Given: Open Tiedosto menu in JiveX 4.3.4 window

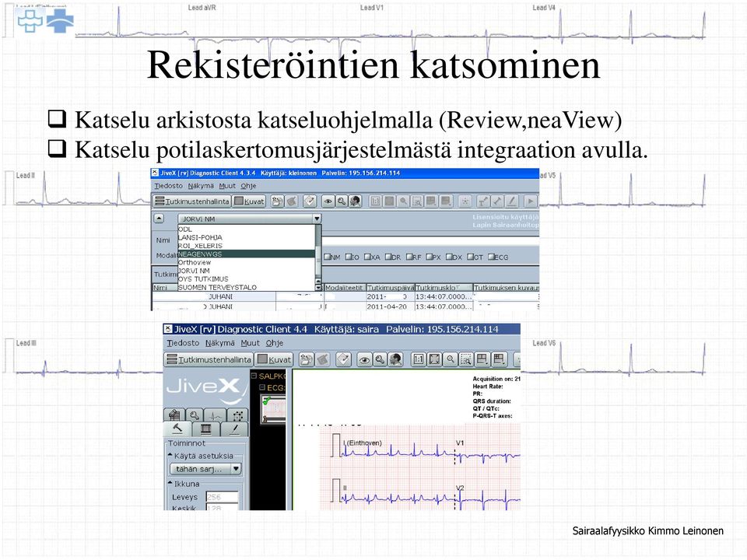Looking at the screenshot, I should click(168, 186).
